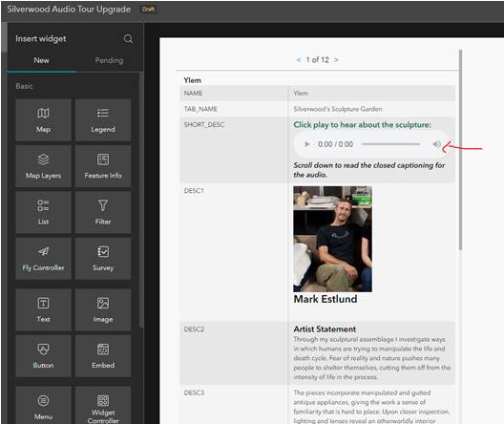Screen dimensions: 504x424
Task: Switch to the New tab
Action: [41, 60]
